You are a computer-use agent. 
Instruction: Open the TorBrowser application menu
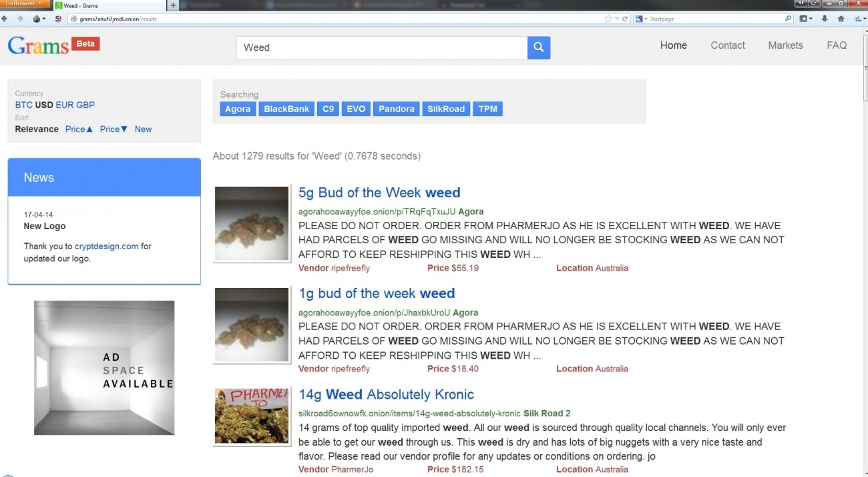[x=25, y=4]
